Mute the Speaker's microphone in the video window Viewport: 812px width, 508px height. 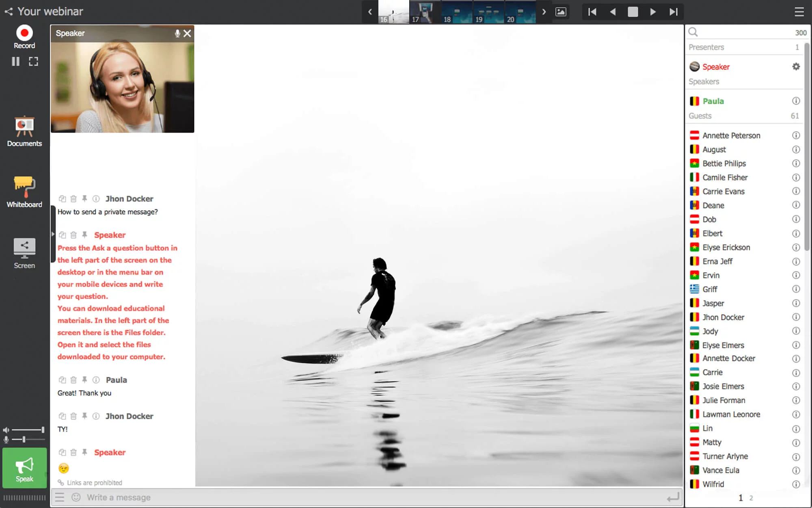pos(177,34)
